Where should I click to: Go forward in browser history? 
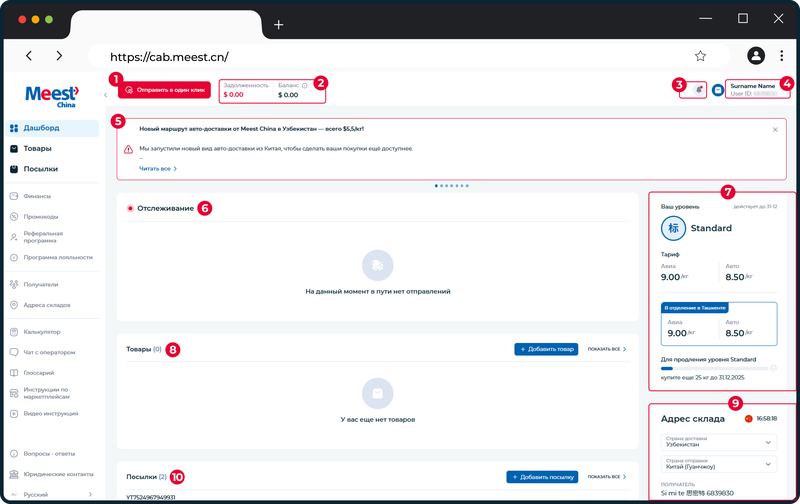click(59, 56)
